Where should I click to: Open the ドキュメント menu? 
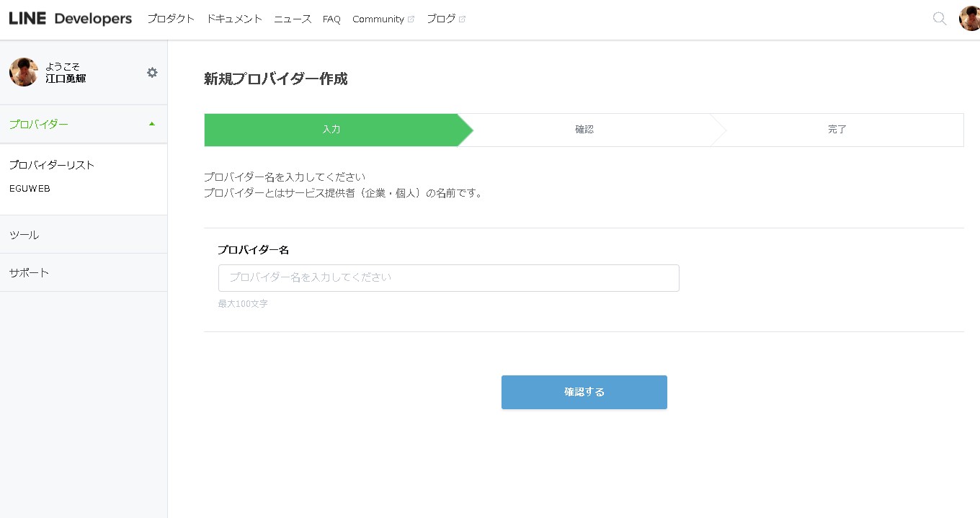tap(233, 19)
